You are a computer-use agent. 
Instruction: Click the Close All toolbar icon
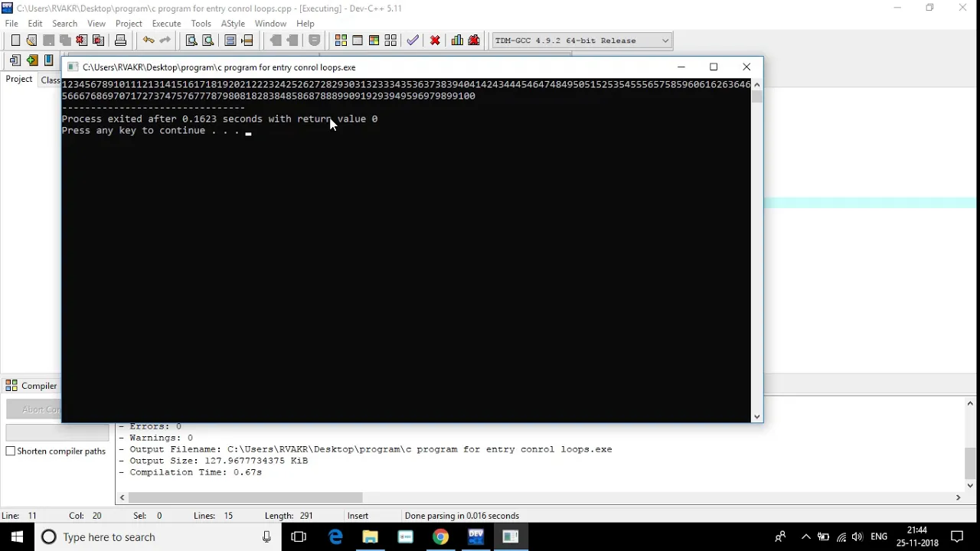click(x=98, y=41)
